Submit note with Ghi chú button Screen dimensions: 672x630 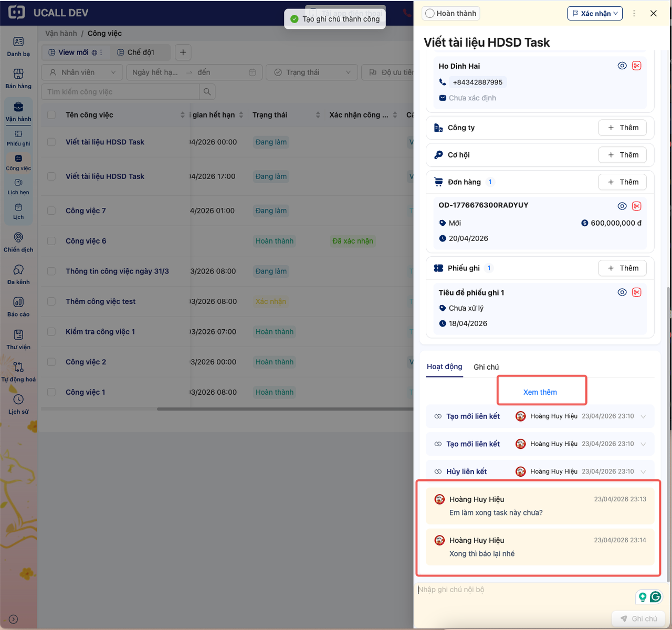(x=639, y=619)
